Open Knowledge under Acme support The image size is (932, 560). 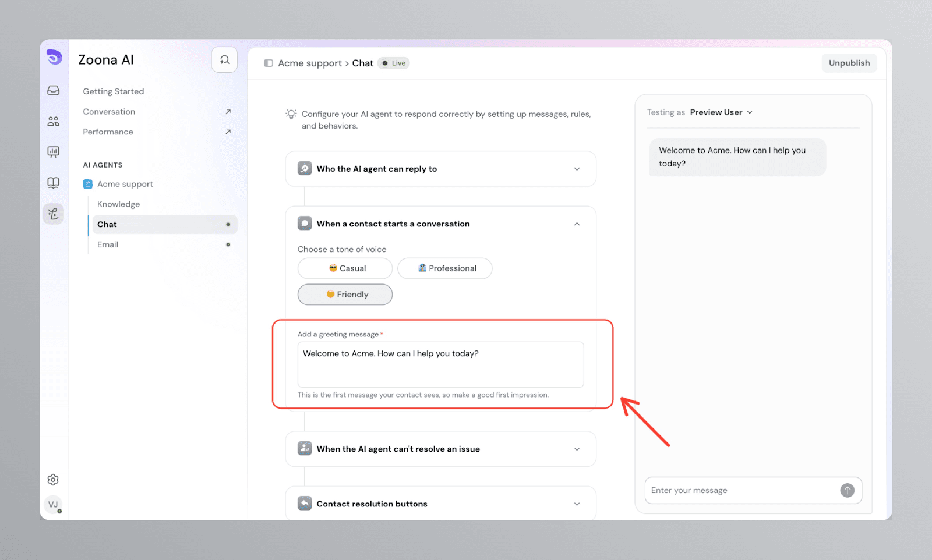tap(118, 204)
